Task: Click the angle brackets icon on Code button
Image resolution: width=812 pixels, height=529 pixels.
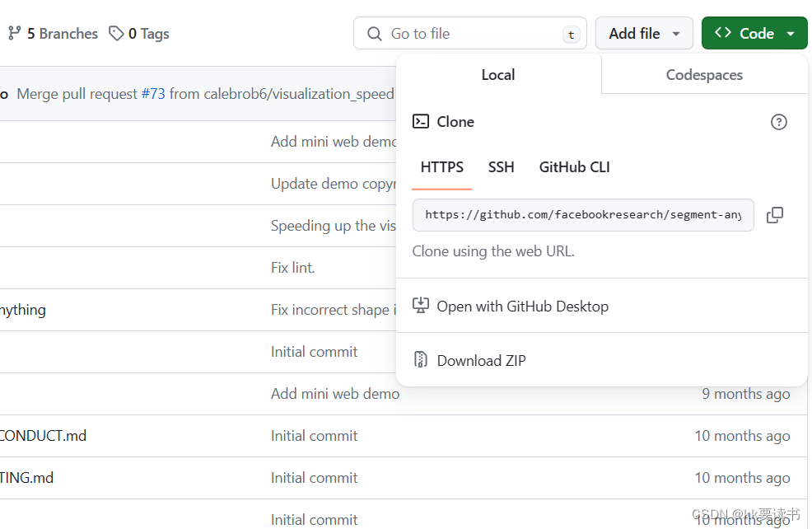Action: 722,33
